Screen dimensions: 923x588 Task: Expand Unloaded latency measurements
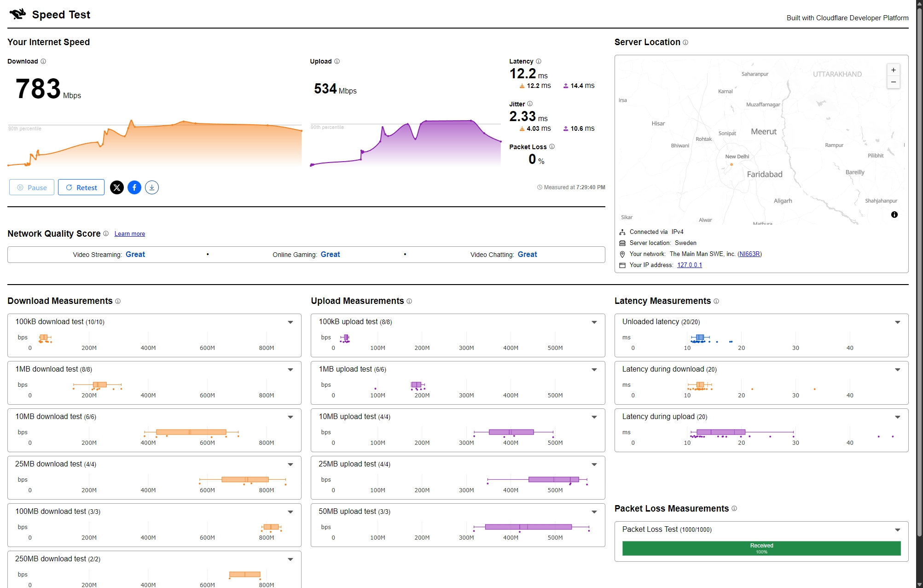click(897, 322)
